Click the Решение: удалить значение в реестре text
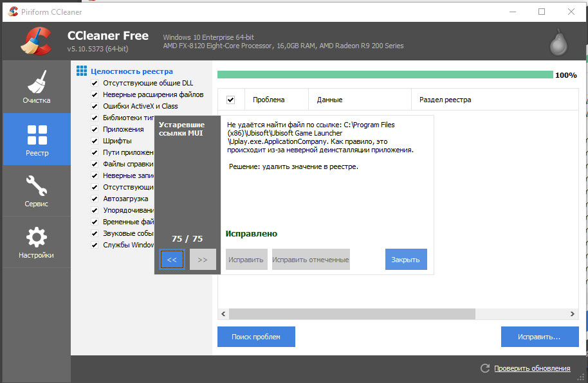 [293, 166]
